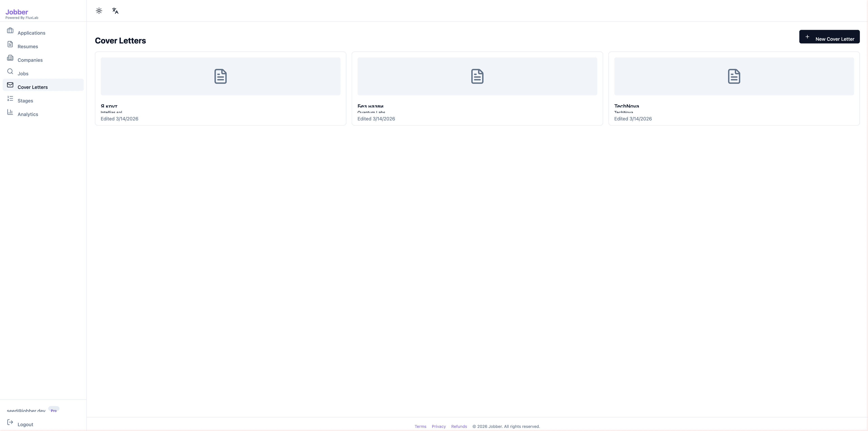This screenshot has width=868, height=431.
Task: Open the Quantum Labs cover letter preview
Action: coord(477,76)
